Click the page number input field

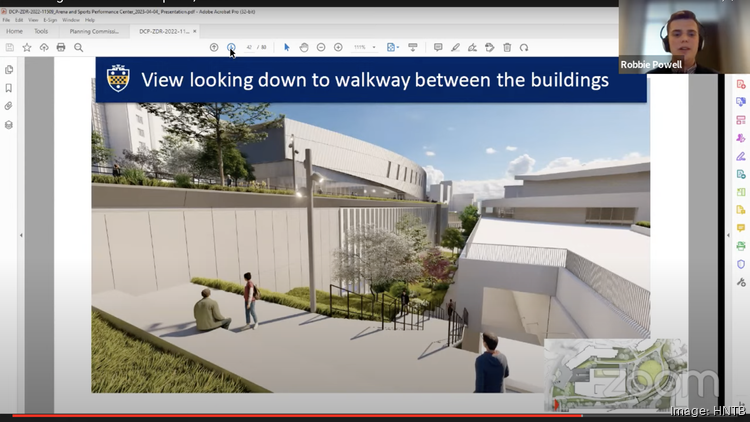[x=249, y=47]
